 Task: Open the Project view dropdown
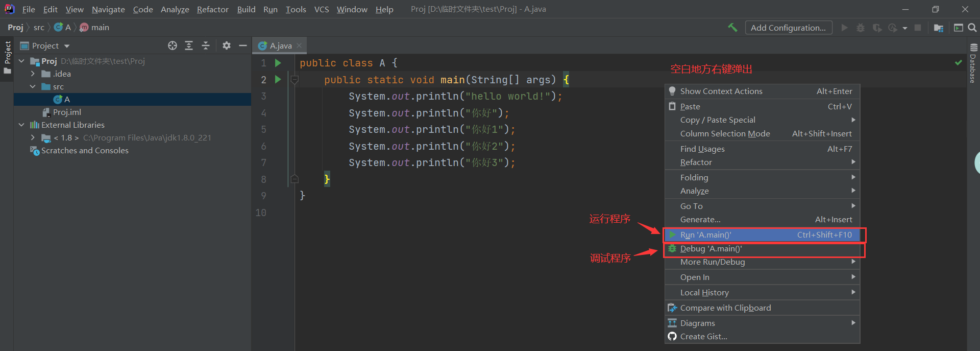coord(67,46)
